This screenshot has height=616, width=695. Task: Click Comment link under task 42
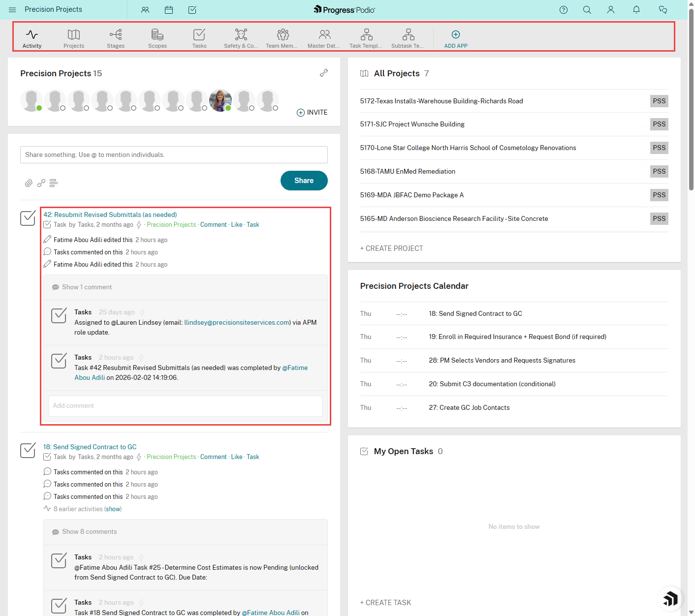[x=214, y=224]
